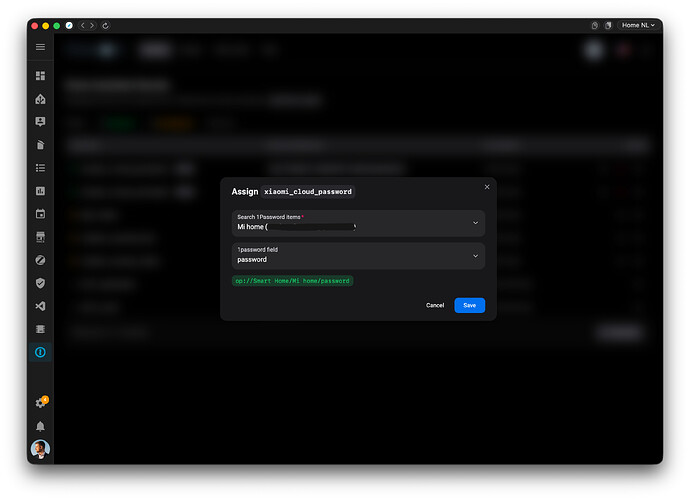
Task: Click the blue Save button
Action: [469, 305]
